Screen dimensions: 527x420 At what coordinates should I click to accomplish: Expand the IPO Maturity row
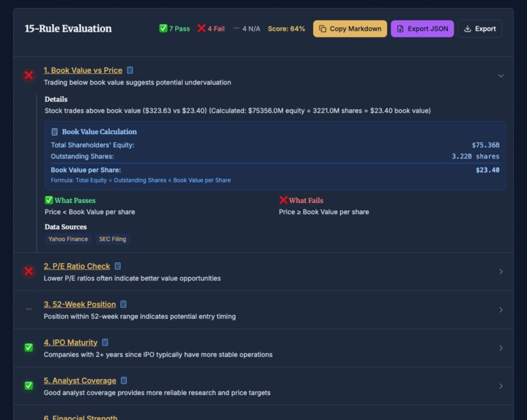(x=501, y=347)
